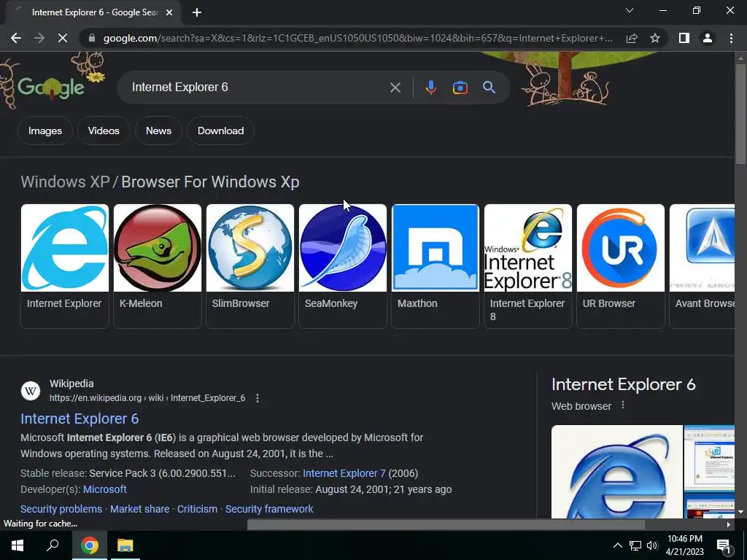Select the K-Meleon browser card

[x=158, y=265]
